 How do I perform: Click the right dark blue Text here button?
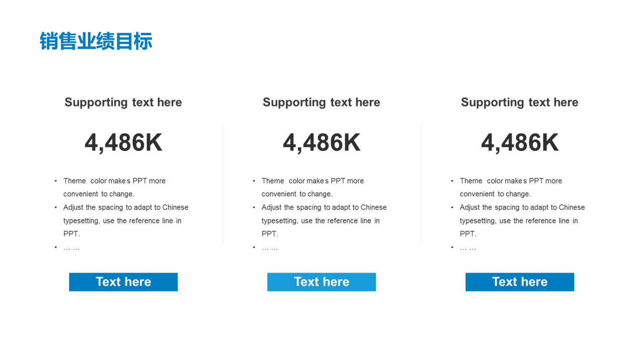coord(520,282)
